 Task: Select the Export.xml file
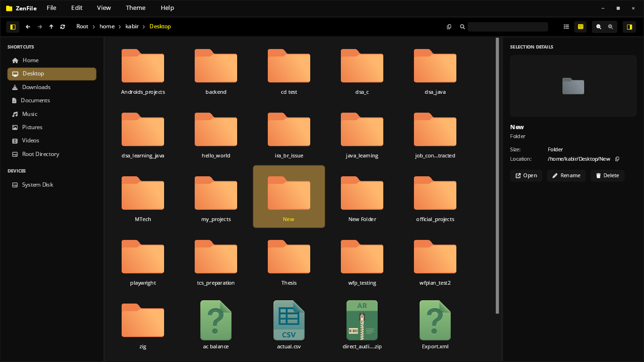click(435, 324)
